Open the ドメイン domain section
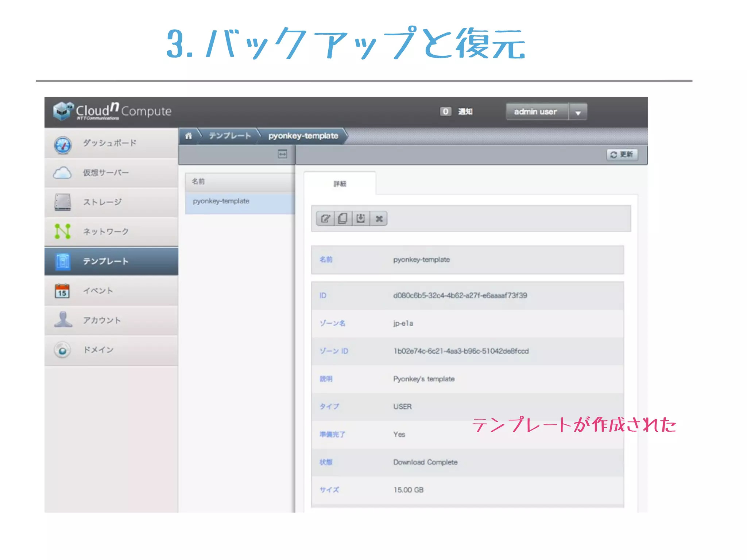 coord(111,350)
